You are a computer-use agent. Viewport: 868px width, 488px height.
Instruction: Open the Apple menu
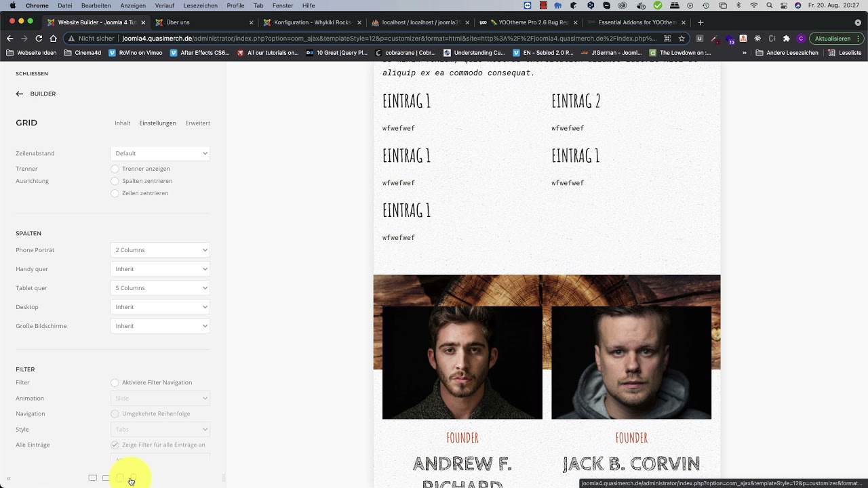12,5
